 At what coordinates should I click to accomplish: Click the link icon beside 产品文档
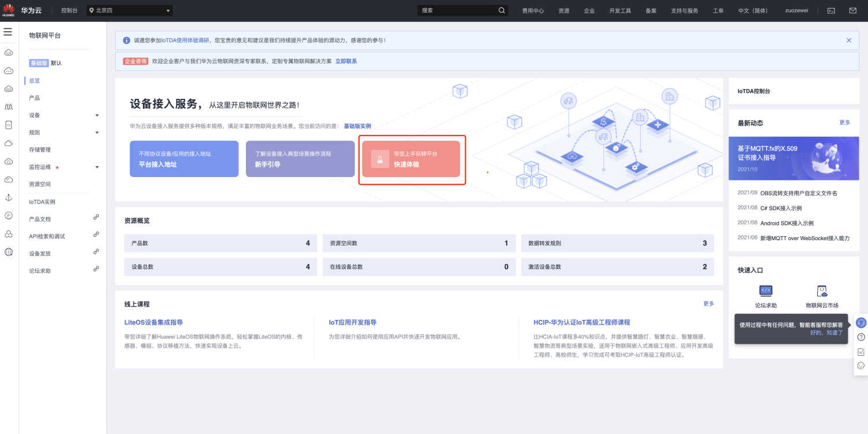pyautogui.click(x=97, y=217)
